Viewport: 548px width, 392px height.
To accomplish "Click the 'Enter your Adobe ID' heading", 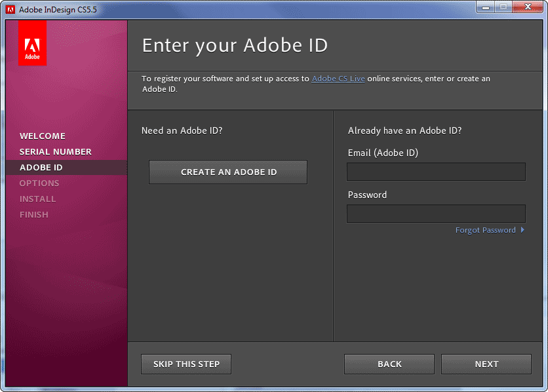I will click(235, 45).
